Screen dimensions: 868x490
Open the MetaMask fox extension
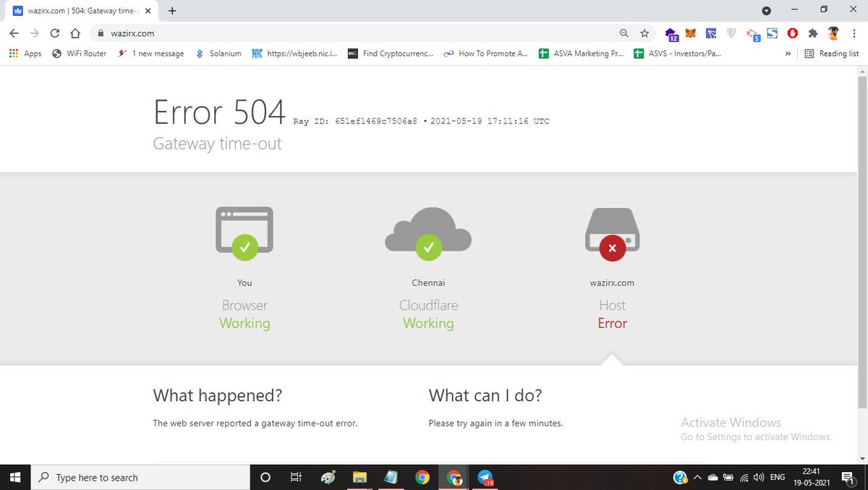pyautogui.click(x=691, y=33)
